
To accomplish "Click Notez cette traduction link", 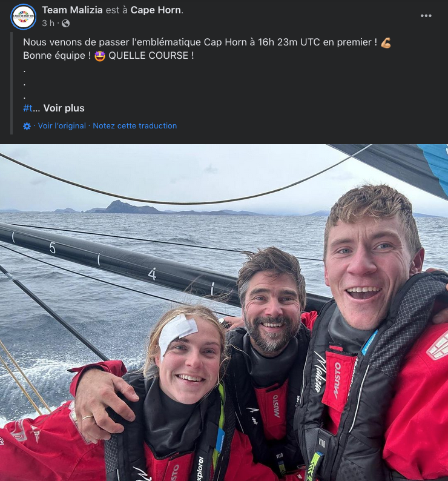I will coord(135,126).
